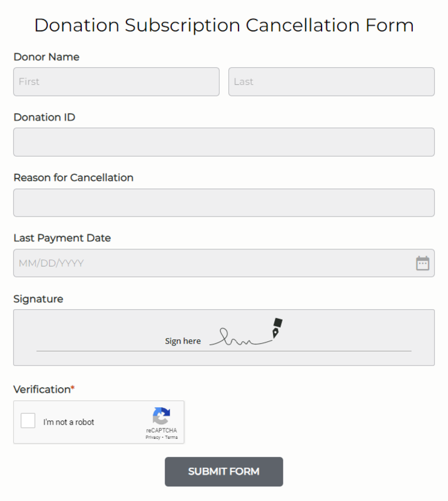This screenshot has width=448, height=501.
Task: Click the Donor Name label
Action: pos(46,57)
